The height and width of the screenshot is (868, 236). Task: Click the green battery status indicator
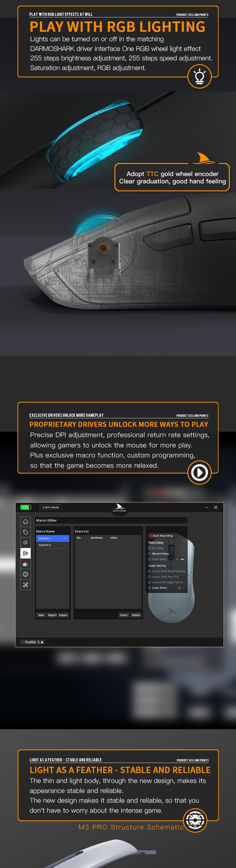26,507
